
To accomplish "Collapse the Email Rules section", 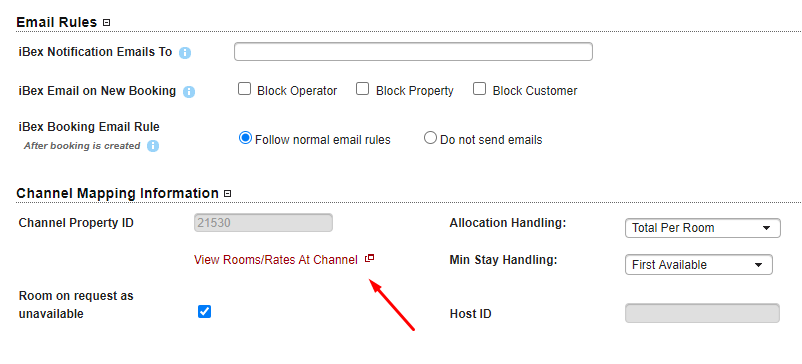I will pyautogui.click(x=106, y=22).
